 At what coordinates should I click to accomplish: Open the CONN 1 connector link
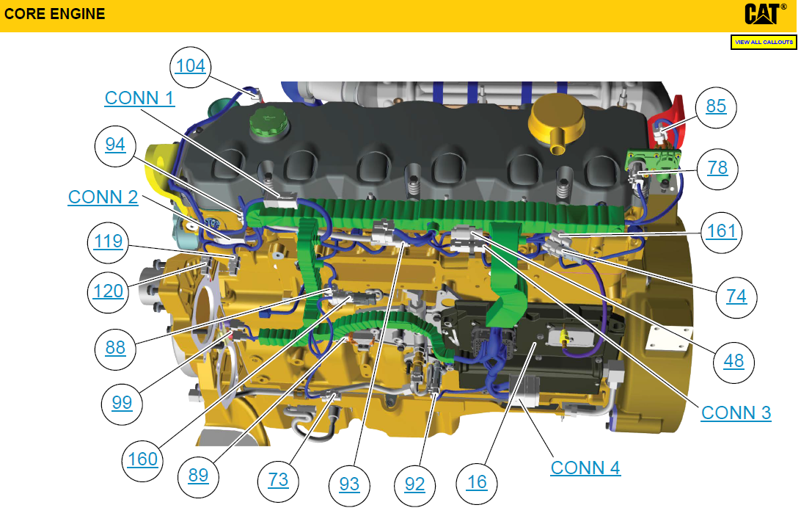140,98
